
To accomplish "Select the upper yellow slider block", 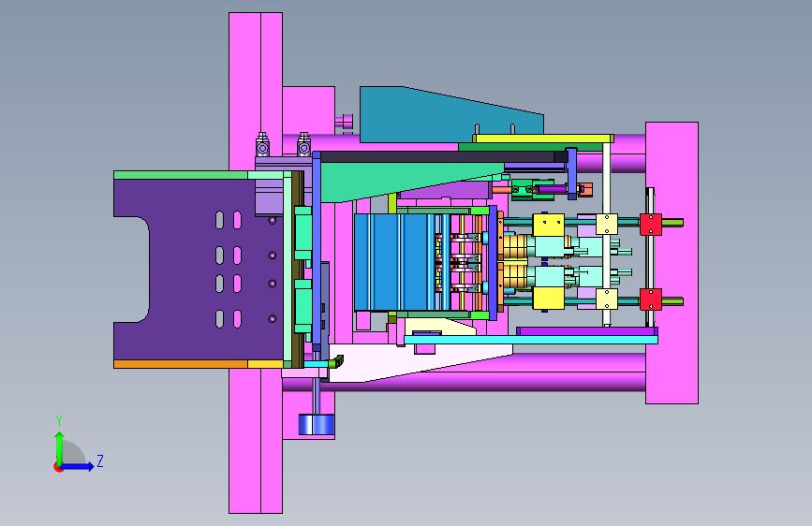I will coord(549,226).
